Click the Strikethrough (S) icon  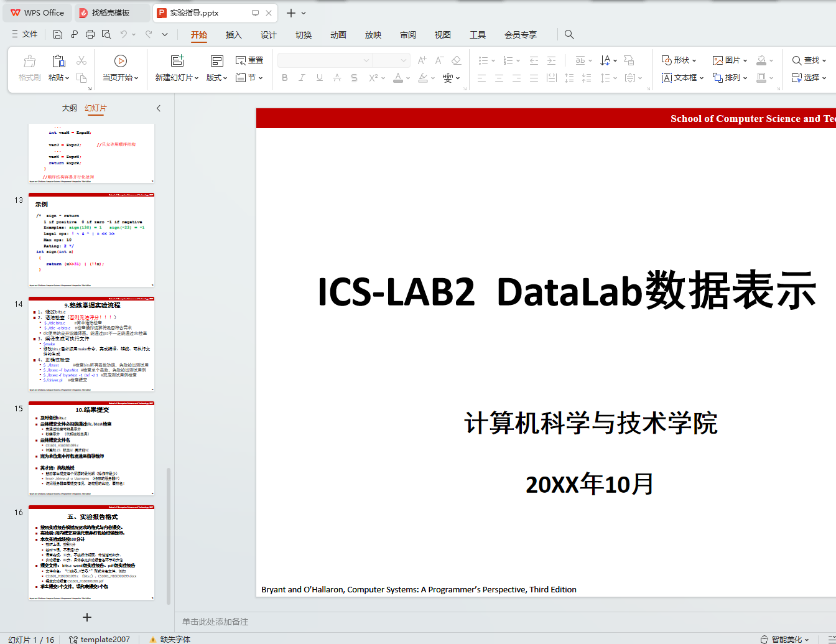coord(354,78)
